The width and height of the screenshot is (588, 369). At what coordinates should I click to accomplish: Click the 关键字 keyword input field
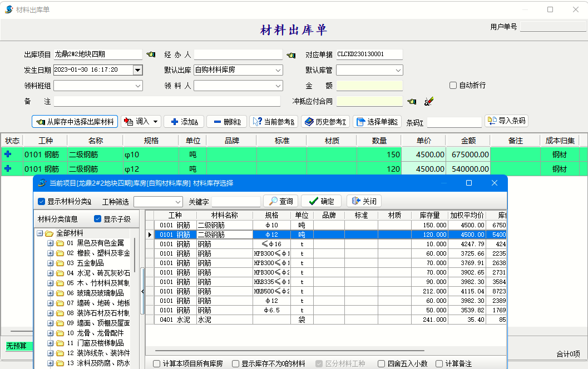(x=236, y=201)
